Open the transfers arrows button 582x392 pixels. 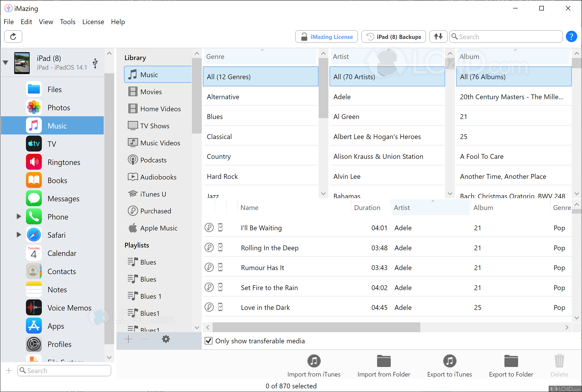point(438,37)
